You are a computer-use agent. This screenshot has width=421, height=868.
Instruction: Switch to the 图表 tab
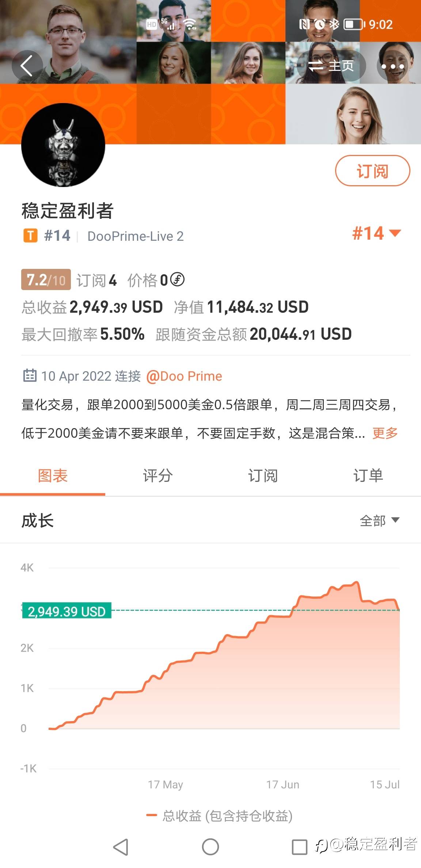(53, 476)
